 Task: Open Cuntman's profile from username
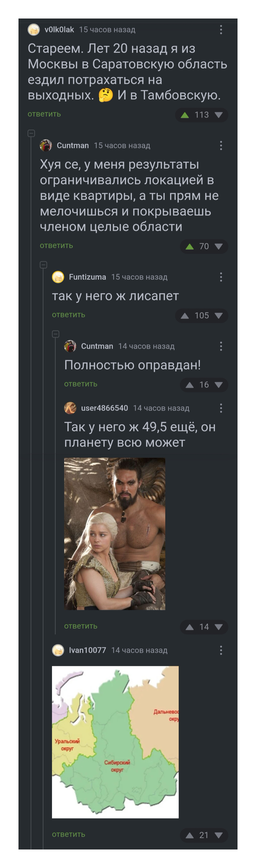click(73, 145)
